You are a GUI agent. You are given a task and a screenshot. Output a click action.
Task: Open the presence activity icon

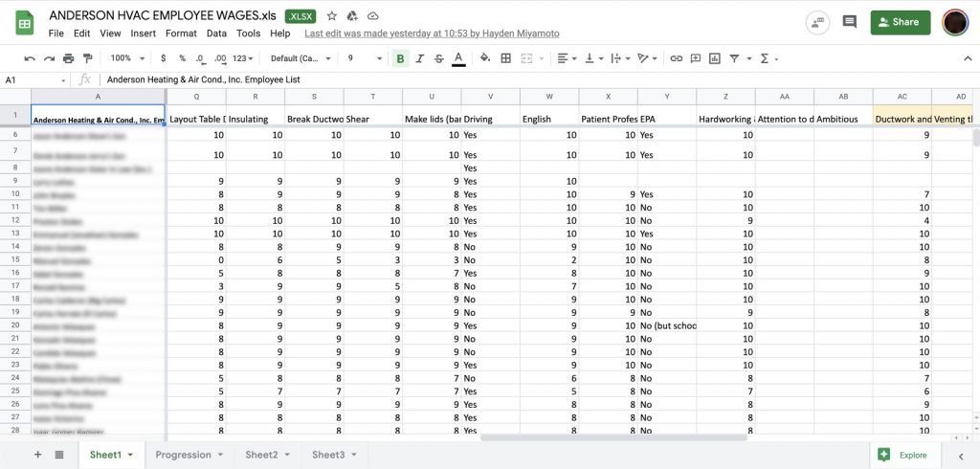(817, 22)
